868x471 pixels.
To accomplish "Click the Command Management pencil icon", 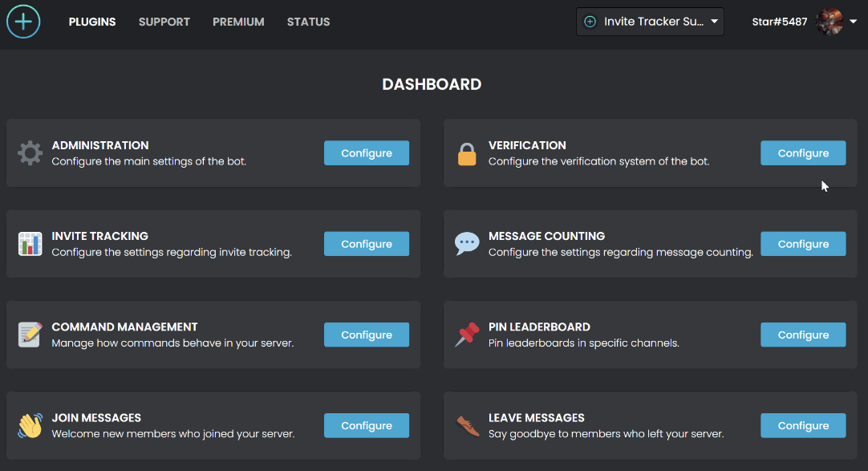I will [x=30, y=335].
